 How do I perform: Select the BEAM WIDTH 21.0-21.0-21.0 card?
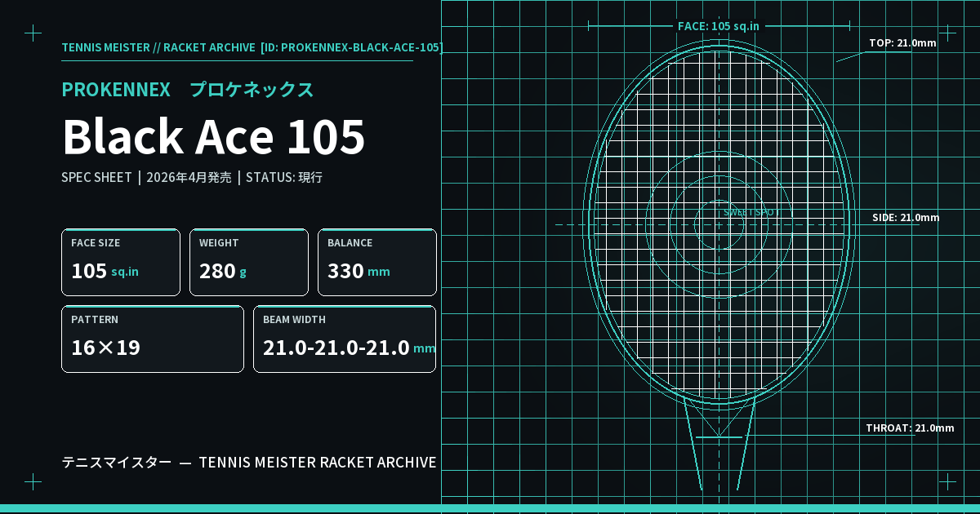345,339
